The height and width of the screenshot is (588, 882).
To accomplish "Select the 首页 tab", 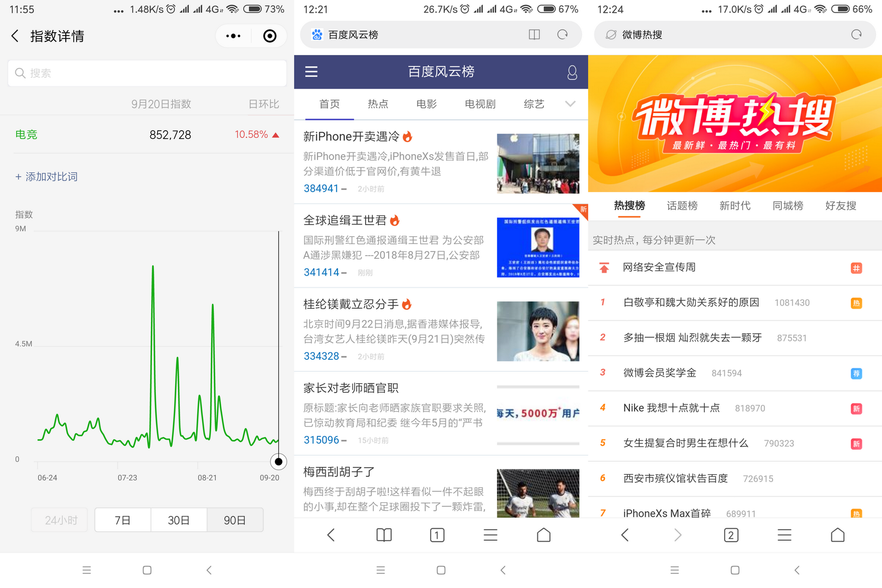I will tap(329, 104).
